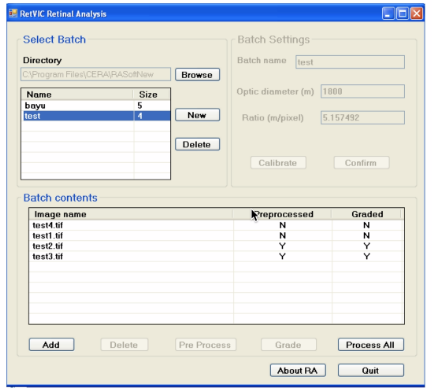
Task: Click Preprocessed value Y for test3.tif
Action: tap(282, 256)
